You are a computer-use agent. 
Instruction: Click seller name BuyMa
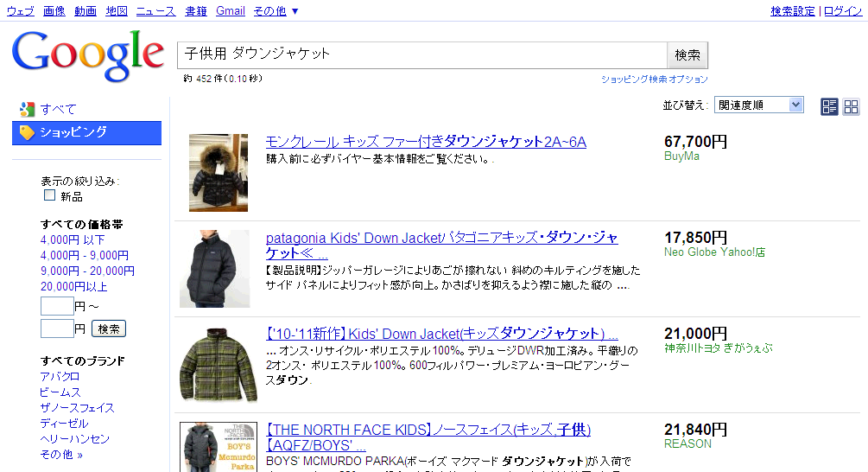pyautogui.click(x=681, y=156)
